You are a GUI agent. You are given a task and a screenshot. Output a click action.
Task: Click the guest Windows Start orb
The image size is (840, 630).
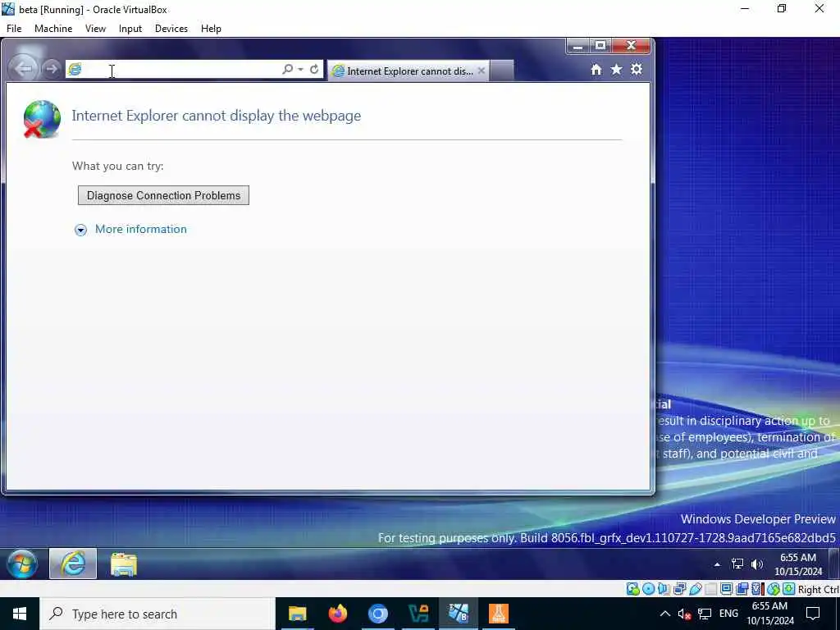22,564
